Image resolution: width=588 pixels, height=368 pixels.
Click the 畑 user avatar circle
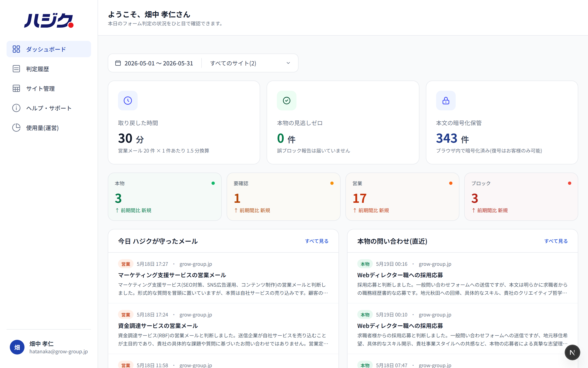pos(17,347)
